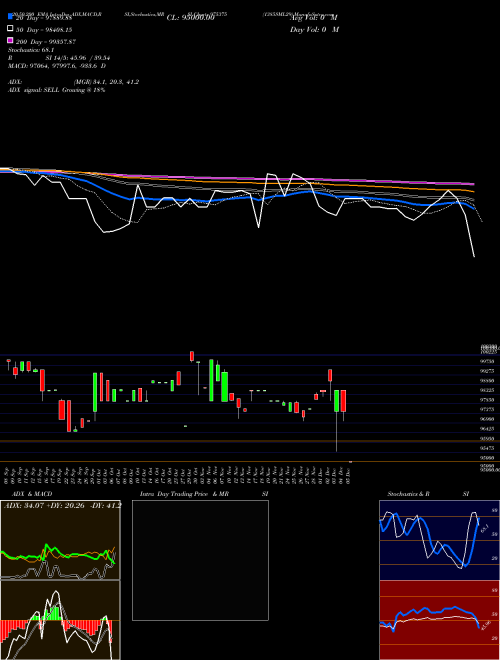Click the '(MGR) 34.1, 20.3, 41.2' ADX values
500x660 pixels.
[106, 82]
